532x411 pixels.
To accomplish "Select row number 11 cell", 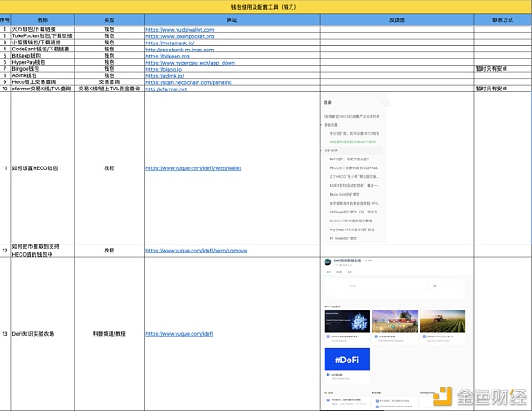I will (4, 168).
